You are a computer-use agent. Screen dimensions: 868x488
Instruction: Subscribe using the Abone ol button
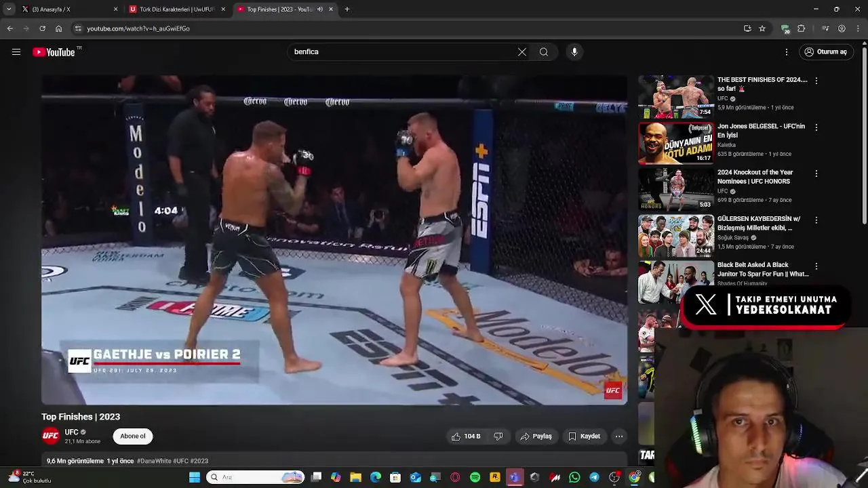tap(133, 436)
